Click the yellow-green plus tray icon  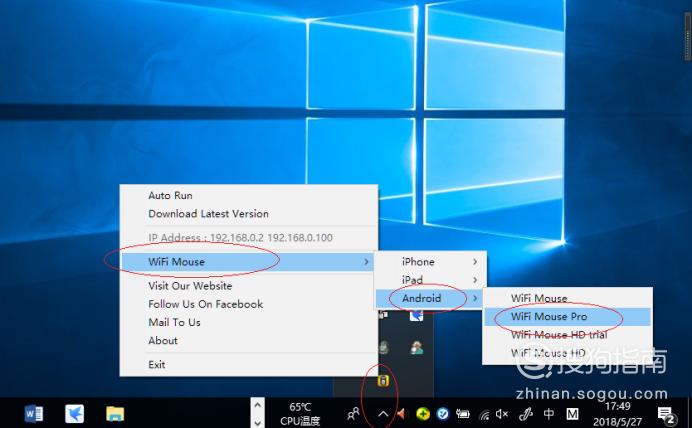423,414
